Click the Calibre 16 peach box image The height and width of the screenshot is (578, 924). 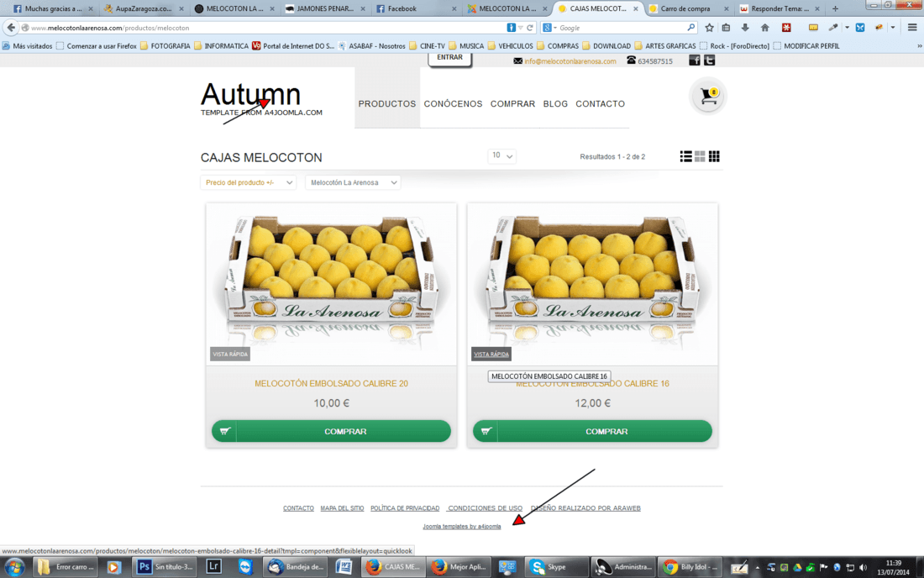point(592,285)
